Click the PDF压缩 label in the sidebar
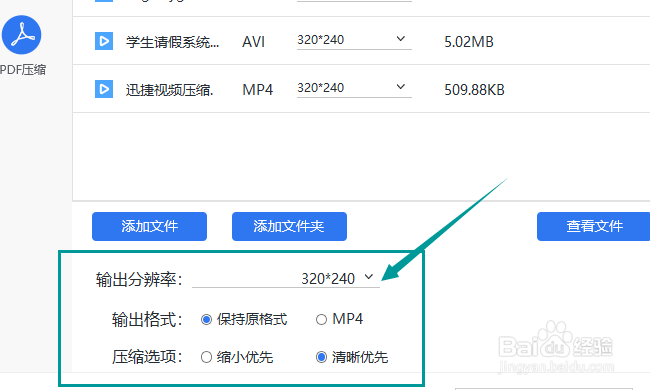Screen dimensions: 650x390 [x=23, y=70]
